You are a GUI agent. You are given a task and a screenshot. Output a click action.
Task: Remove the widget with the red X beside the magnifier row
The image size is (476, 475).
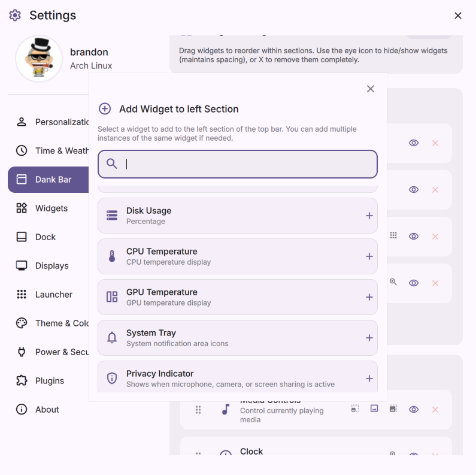(435, 283)
